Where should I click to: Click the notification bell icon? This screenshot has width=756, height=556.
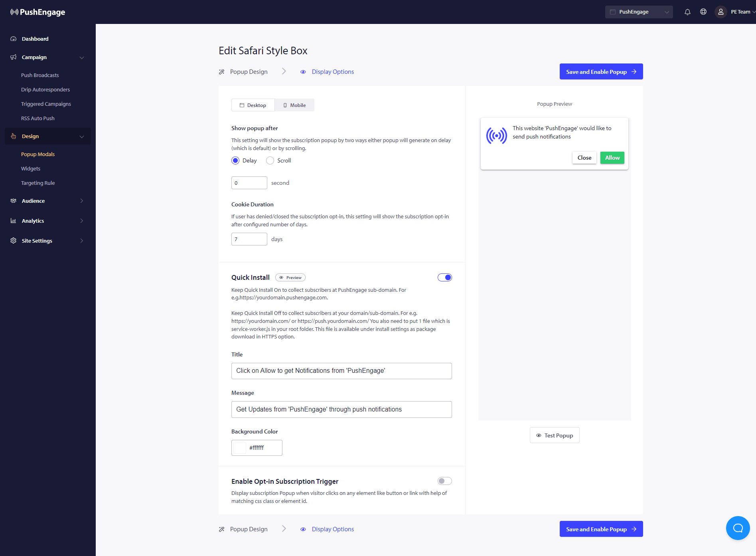(687, 12)
